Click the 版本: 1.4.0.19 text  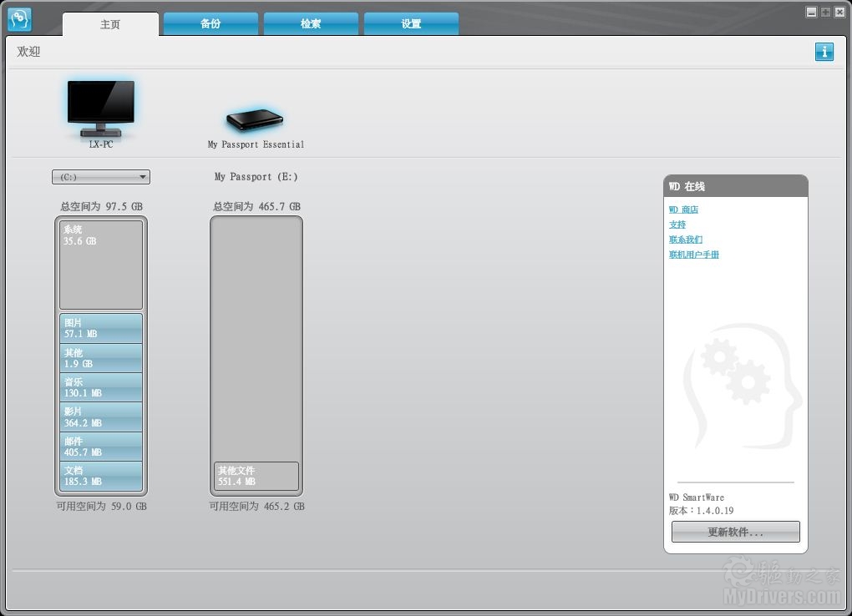click(x=701, y=511)
